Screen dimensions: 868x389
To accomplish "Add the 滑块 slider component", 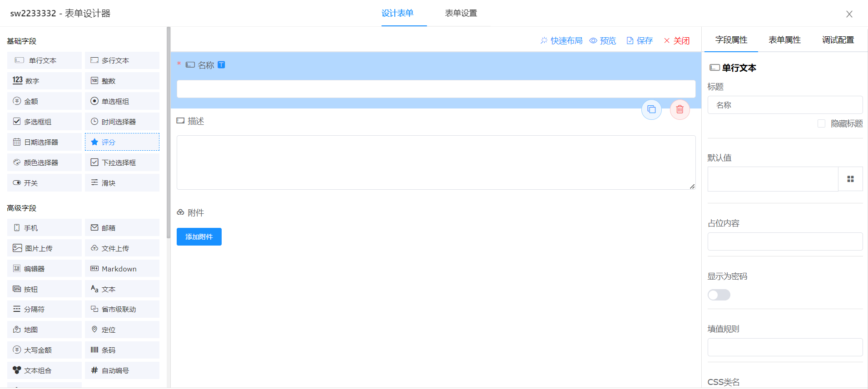I will point(122,183).
